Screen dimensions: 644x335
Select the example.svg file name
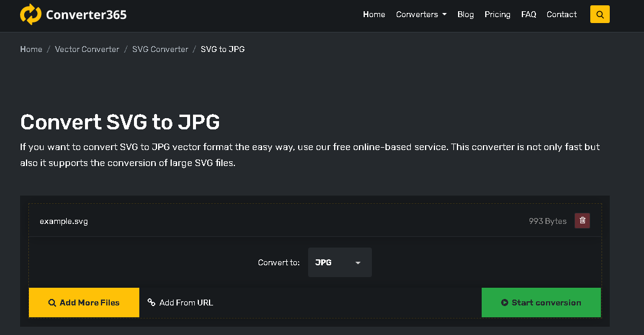click(x=64, y=222)
